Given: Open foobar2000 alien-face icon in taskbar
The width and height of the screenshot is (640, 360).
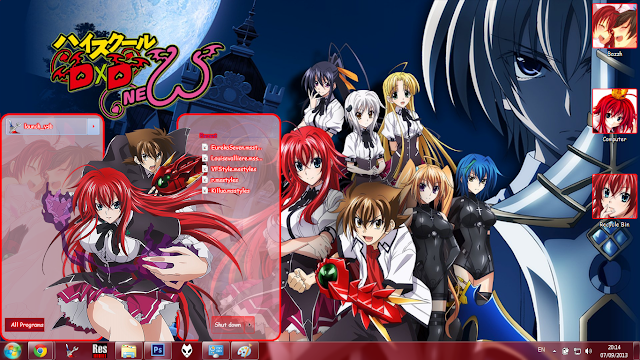Looking at the screenshot, I should point(187,351).
